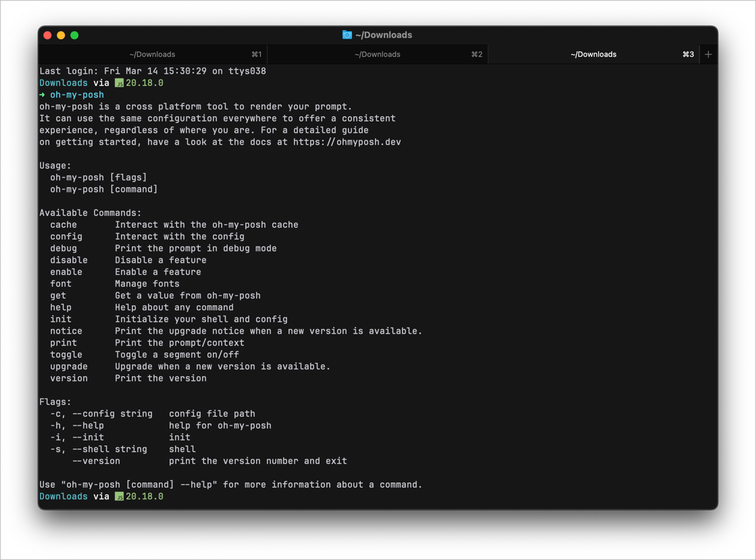The image size is (756, 560).
Task: Click the 20.18.0 version in the bottom prompt
Action: click(x=145, y=497)
